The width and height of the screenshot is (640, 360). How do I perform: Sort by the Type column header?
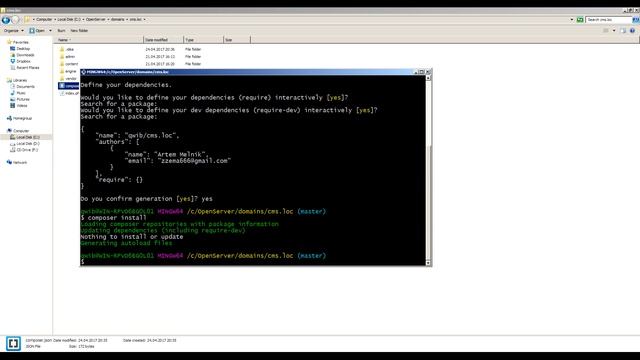203,40
